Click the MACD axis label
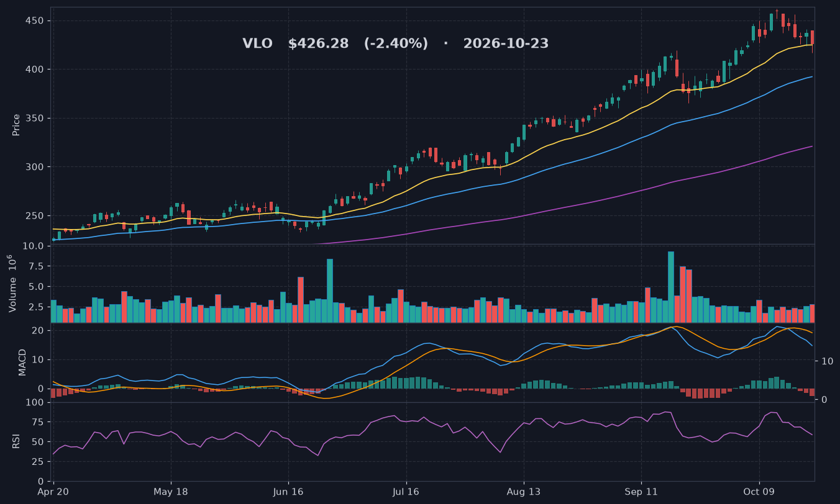Viewport: 840px width, 504px height. pyautogui.click(x=22, y=362)
